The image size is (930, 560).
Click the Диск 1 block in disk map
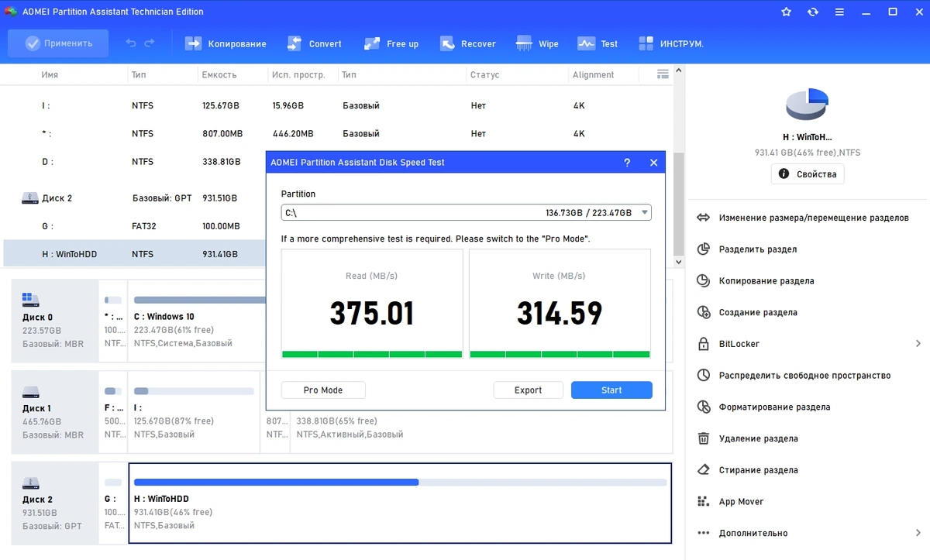click(54, 412)
